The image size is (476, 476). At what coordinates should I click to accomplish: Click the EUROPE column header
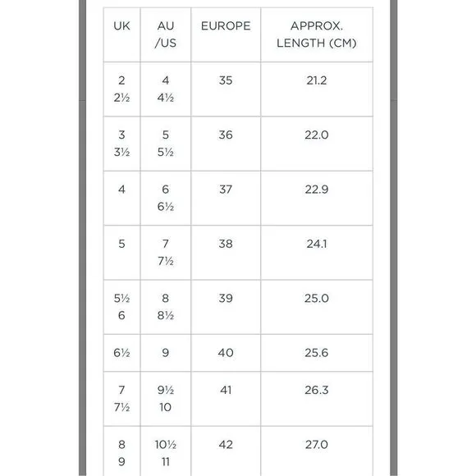click(x=226, y=26)
